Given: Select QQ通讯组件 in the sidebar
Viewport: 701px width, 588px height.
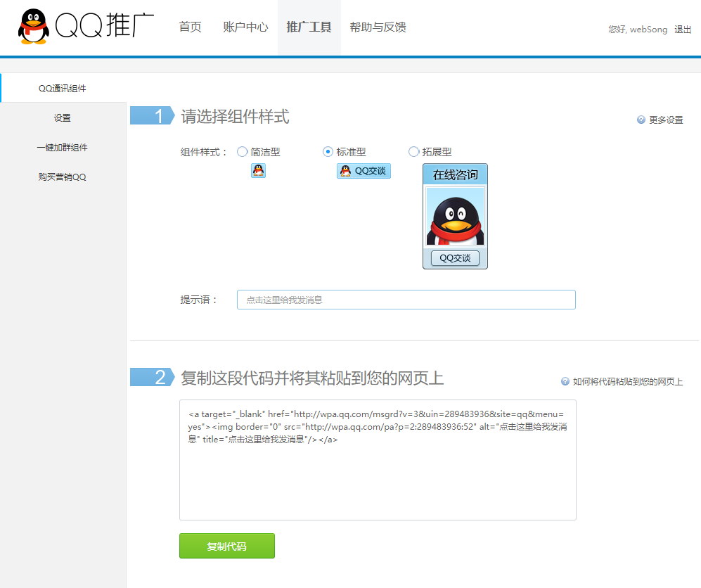Looking at the screenshot, I should click(63, 88).
